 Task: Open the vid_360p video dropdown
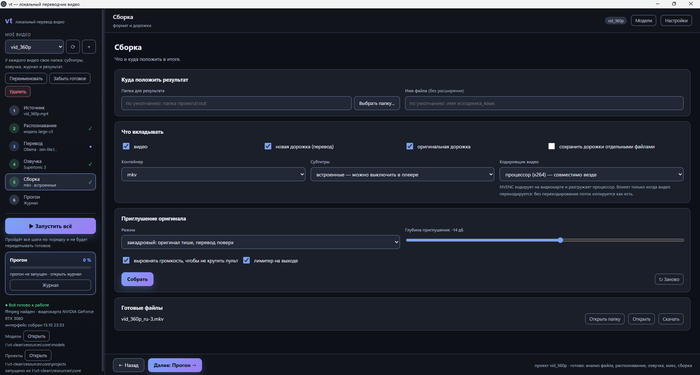pos(34,46)
